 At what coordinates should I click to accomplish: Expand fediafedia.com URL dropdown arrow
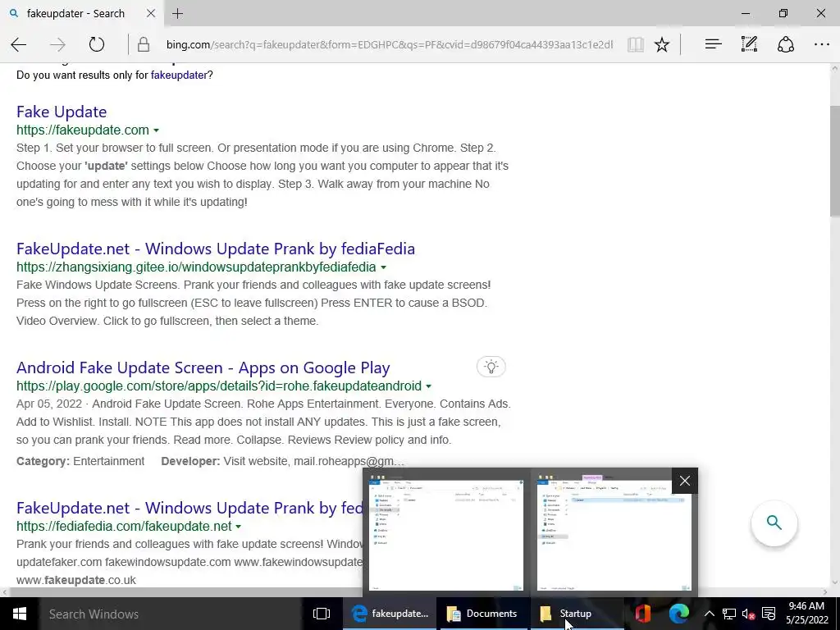click(x=238, y=527)
